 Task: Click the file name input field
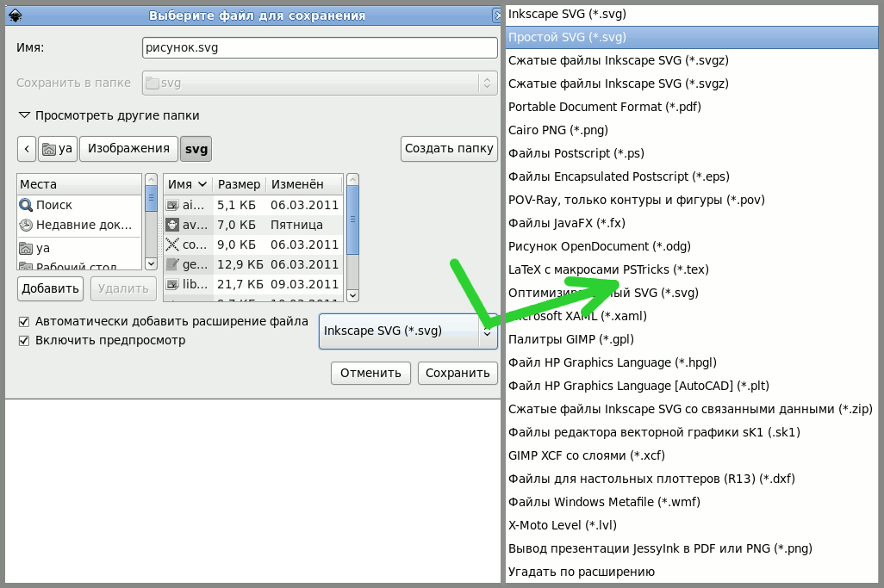pos(319,47)
